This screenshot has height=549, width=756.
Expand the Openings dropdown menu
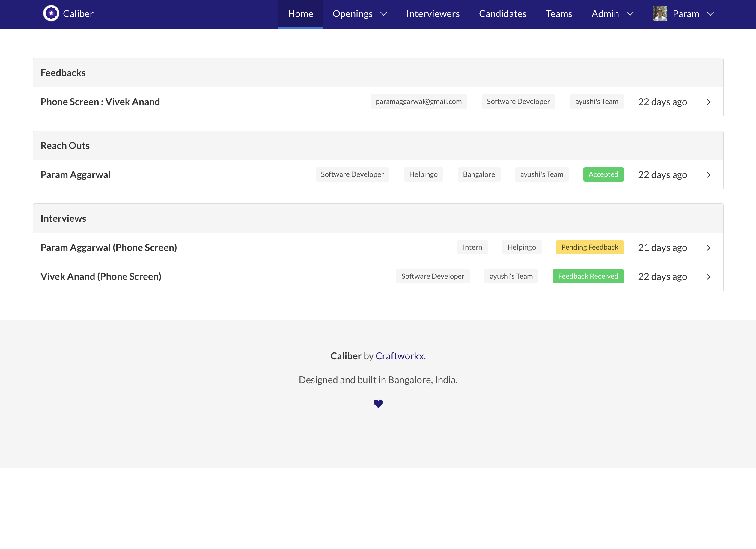coord(359,14)
